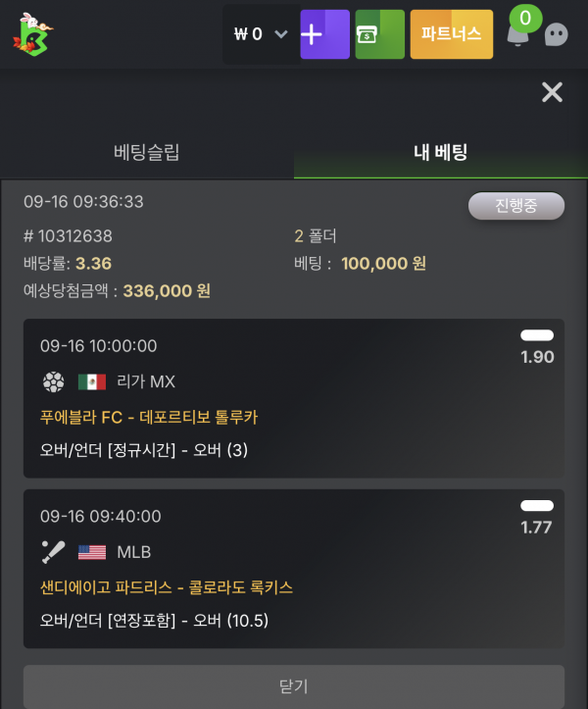This screenshot has height=709, width=588.
Task: Open the chat support bubble icon
Action: [557, 34]
